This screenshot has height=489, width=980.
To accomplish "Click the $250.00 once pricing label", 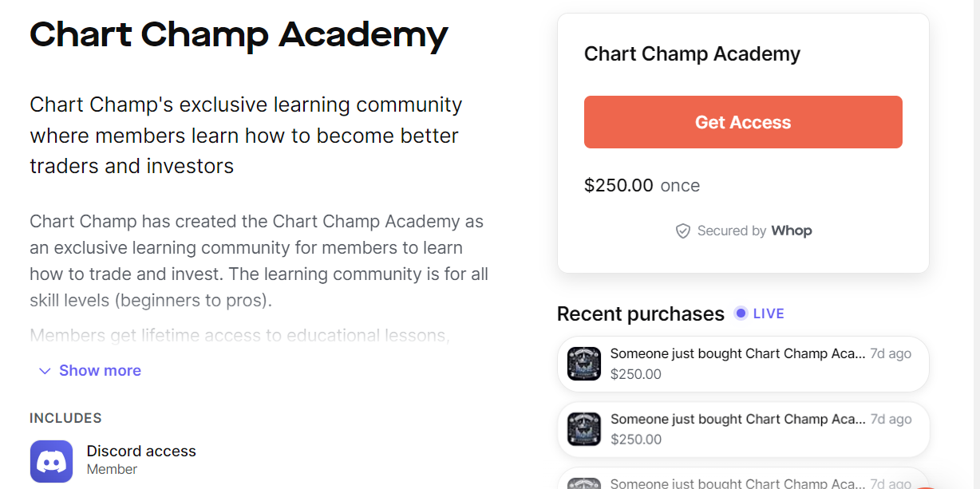I will (x=642, y=185).
